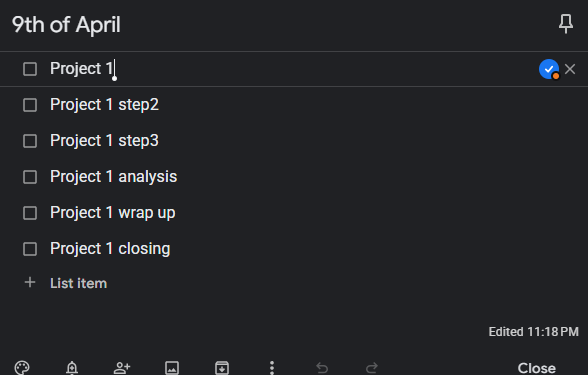Close the note editor
The width and height of the screenshot is (588, 375).
click(537, 368)
